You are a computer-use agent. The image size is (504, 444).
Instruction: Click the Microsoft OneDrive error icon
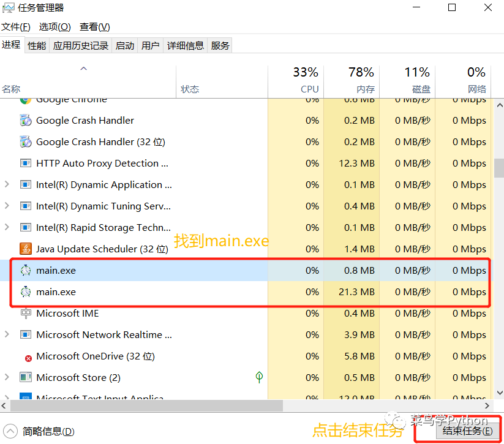pyautogui.click(x=28, y=358)
